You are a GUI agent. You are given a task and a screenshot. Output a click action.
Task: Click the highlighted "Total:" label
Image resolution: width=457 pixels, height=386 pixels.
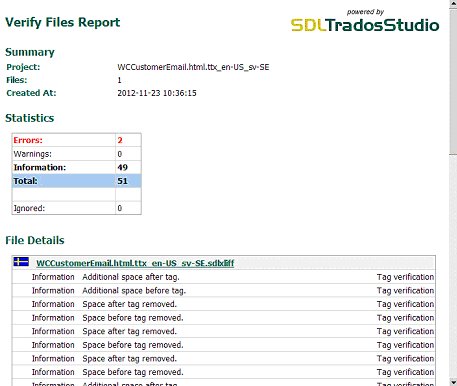click(x=25, y=181)
